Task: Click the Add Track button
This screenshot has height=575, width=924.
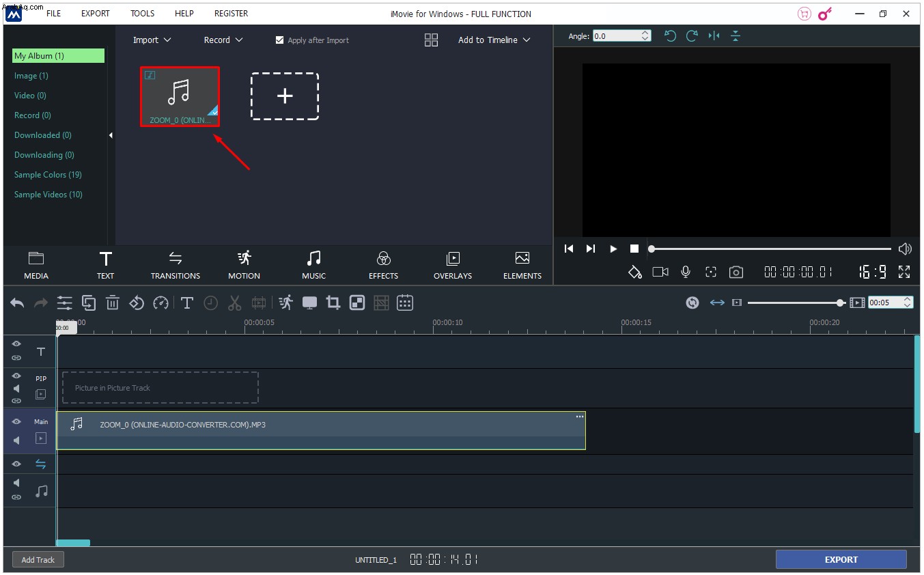Action: click(x=38, y=560)
